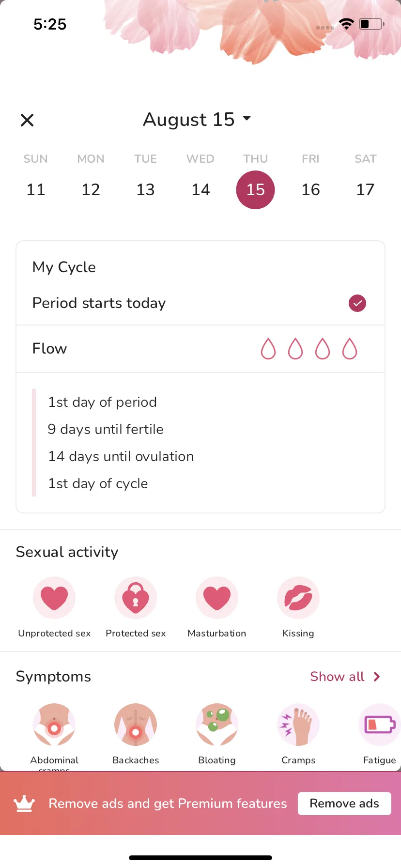Select the Abdominal cramps symptom icon

click(x=54, y=725)
